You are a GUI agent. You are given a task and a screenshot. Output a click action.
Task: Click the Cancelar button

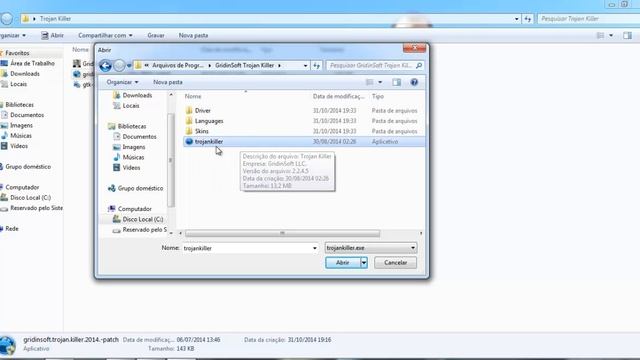[396, 262]
